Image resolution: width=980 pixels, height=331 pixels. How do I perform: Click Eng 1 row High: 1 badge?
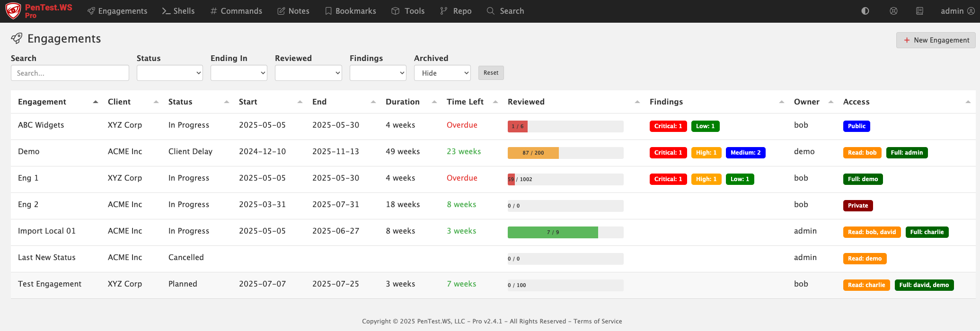pyautogui.click(x=706, y=179)
